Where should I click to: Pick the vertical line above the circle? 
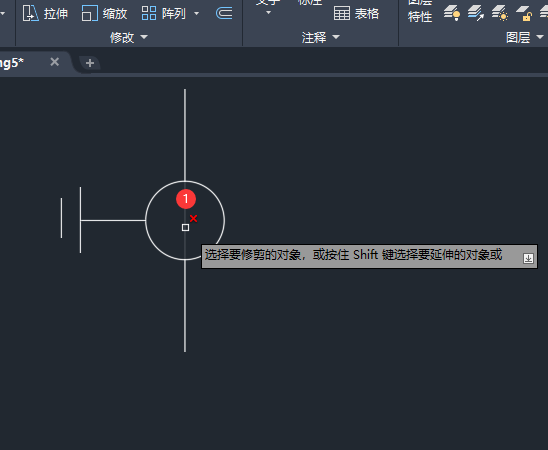click(185, 135)
